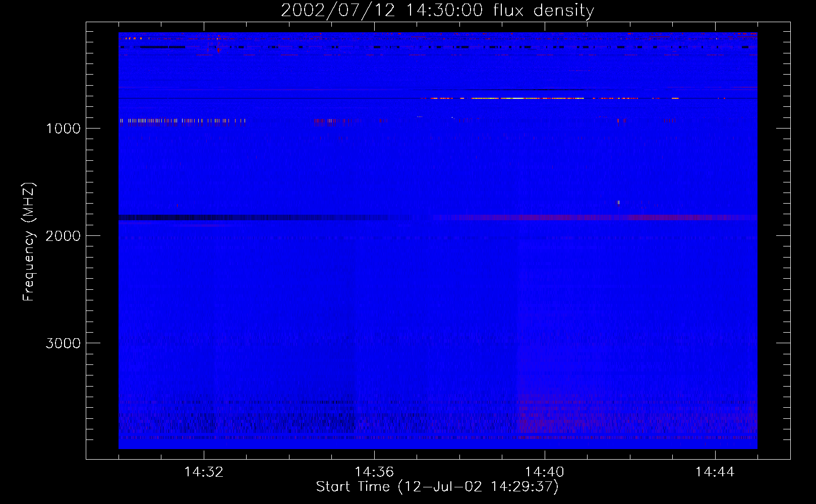Screen dimensions: 816x504
Task: Click the 14:32 time tick label
Action: 204,472
